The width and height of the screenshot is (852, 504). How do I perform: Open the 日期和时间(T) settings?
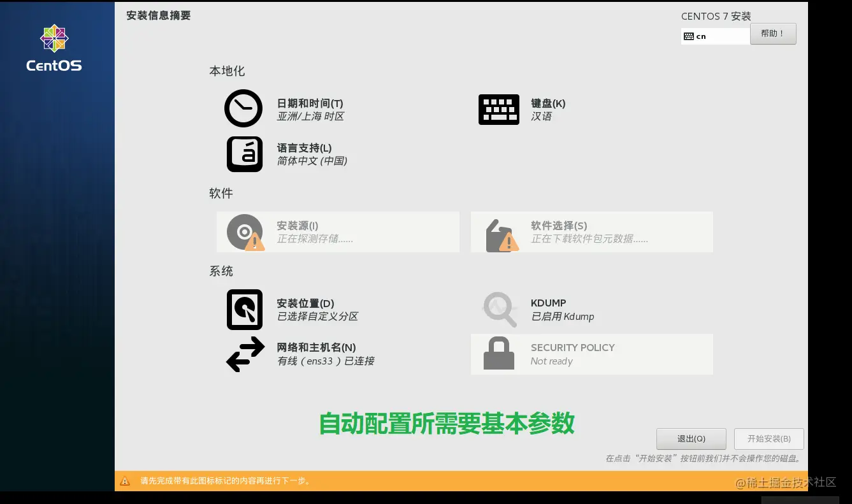point(310,103)
